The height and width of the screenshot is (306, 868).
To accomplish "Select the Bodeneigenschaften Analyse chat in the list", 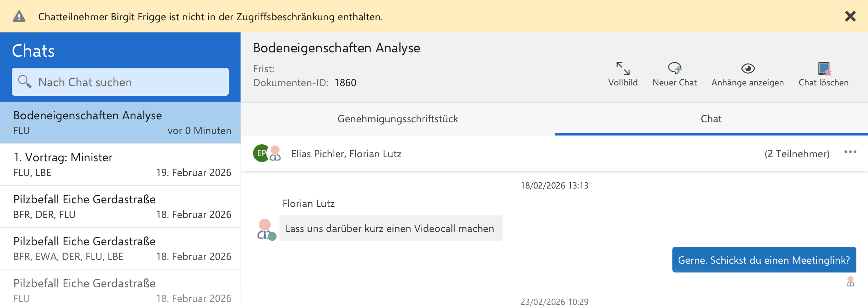I will click(120, 123).
